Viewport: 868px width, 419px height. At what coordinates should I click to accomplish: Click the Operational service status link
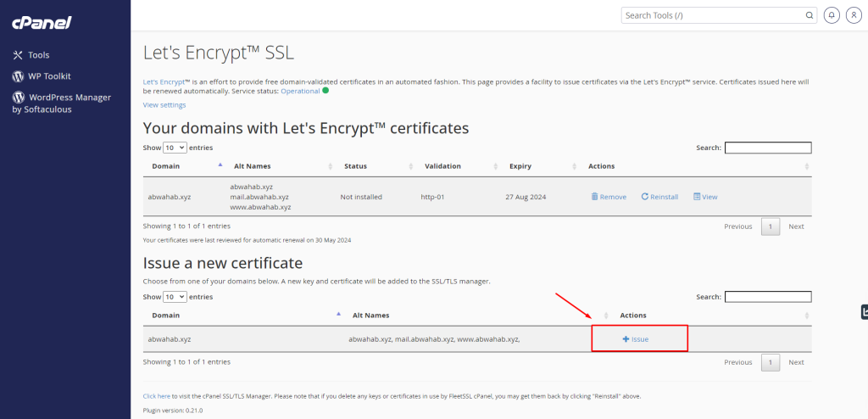300,91
